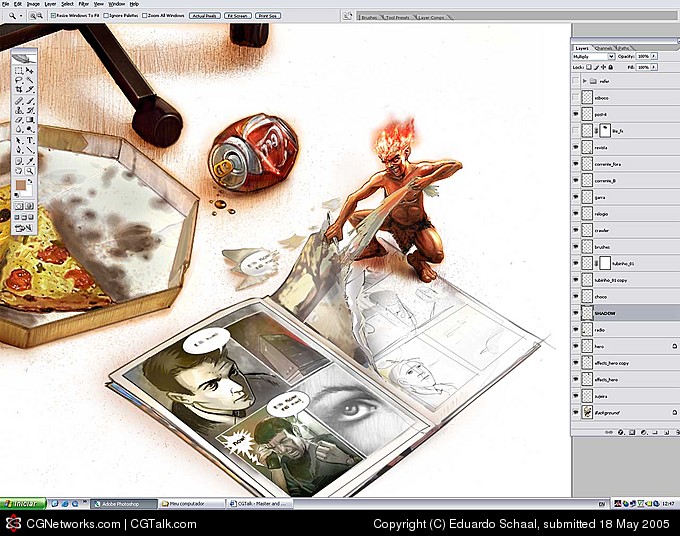Click the layer style icon in Layers panel

point(621,432)
